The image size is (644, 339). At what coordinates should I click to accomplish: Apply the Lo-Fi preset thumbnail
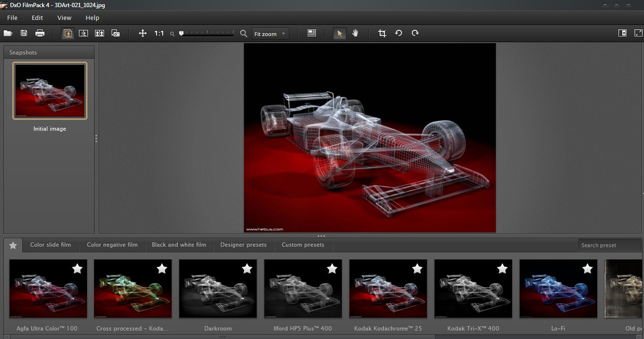[558, 289]
